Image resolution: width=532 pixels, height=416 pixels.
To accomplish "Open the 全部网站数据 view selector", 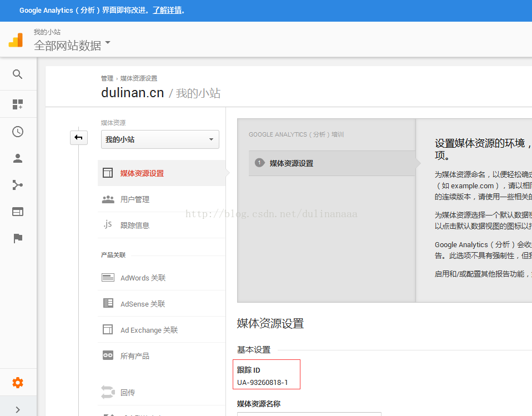I will [72, 45].
